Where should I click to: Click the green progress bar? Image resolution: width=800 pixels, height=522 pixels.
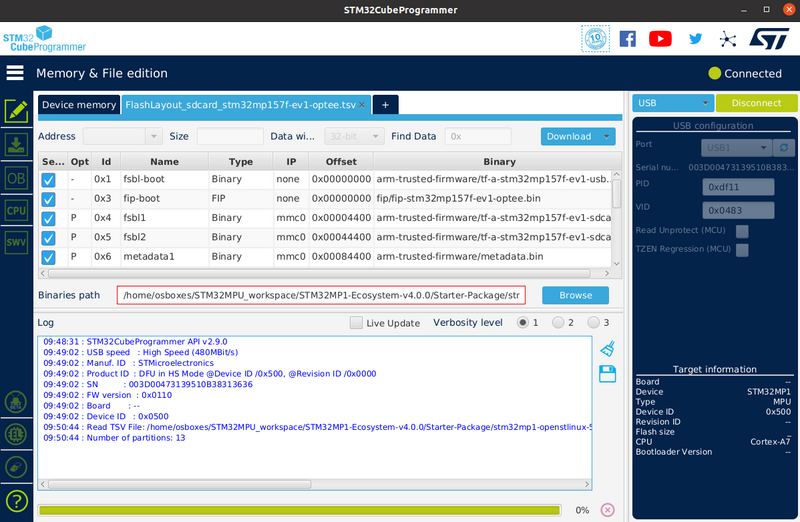(299, 510)
